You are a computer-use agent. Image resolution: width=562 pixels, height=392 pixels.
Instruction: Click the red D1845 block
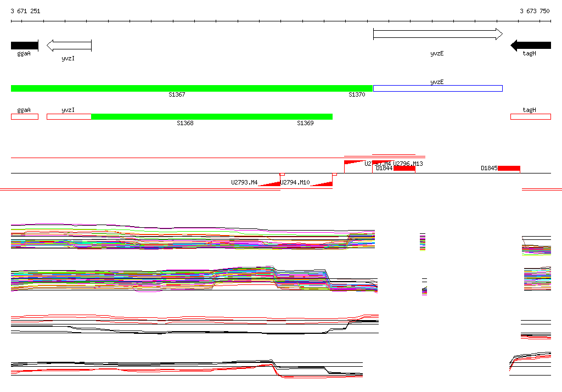pyautogui.click(x=509, y=169)
